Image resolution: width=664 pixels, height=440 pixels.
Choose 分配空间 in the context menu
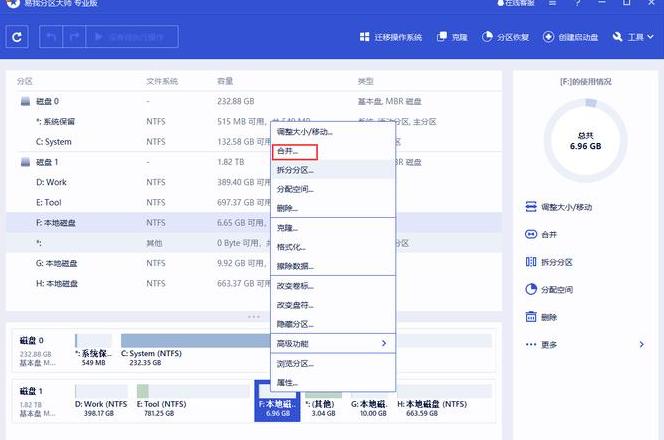[333, 189]
